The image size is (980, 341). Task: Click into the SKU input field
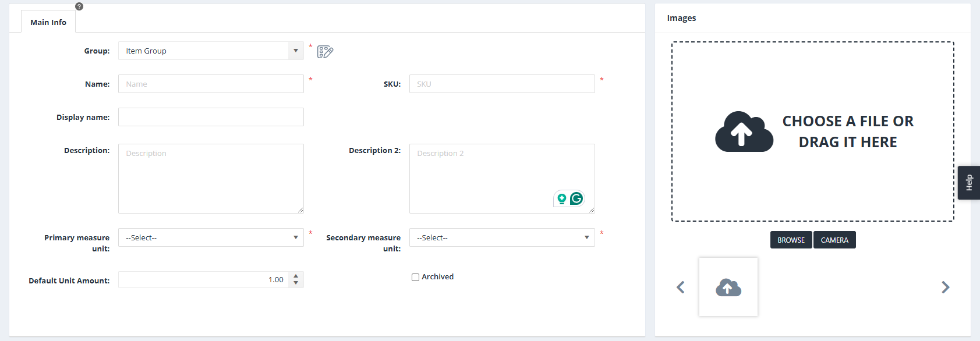pos(501,84)
